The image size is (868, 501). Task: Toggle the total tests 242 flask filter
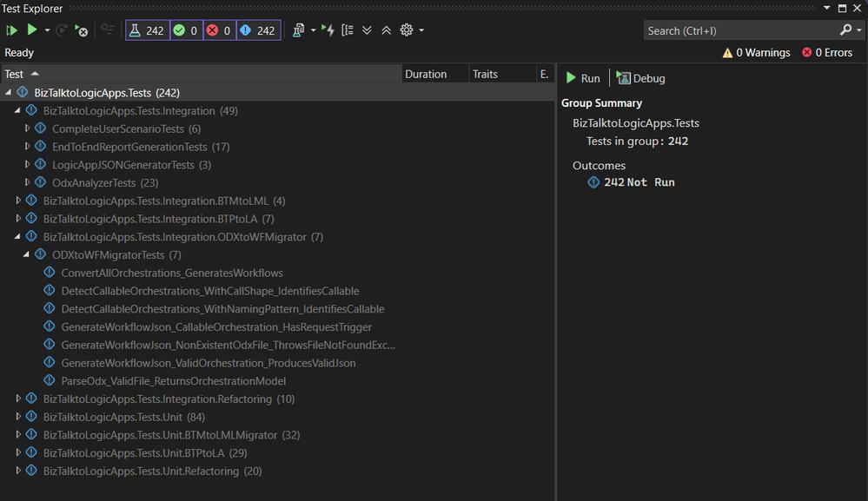[147, 30]
